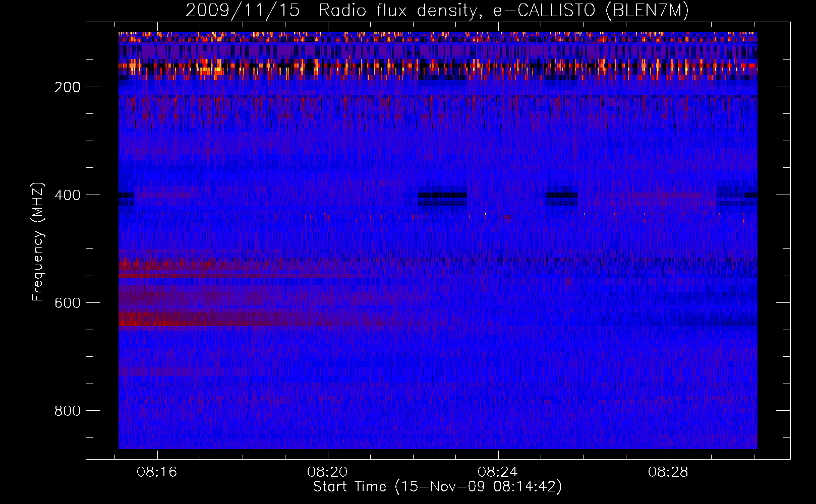Click the 08:28 time tick label
The image size is (816, 504).
coord(668,472)
